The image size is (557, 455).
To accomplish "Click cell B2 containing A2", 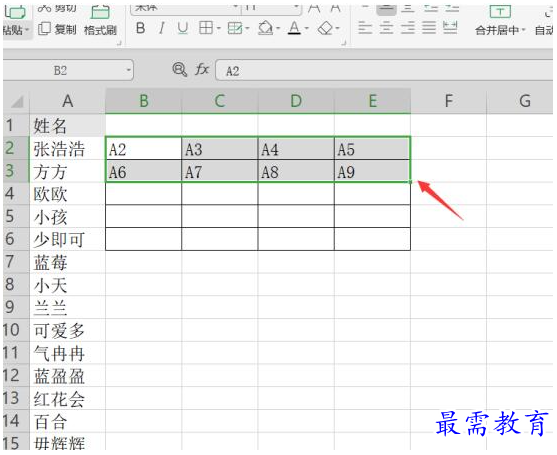I will [144, 148].
